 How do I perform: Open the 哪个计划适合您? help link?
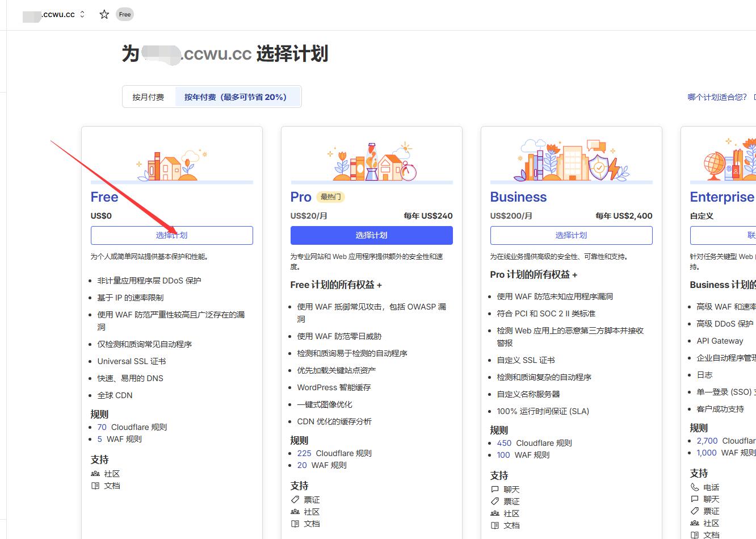tap(717, 97)
